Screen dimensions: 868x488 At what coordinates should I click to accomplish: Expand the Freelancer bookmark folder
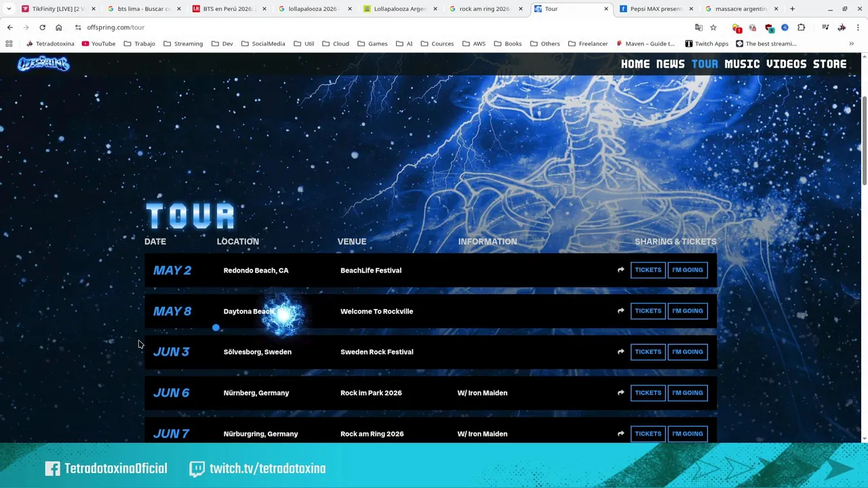tap(587, 43)
